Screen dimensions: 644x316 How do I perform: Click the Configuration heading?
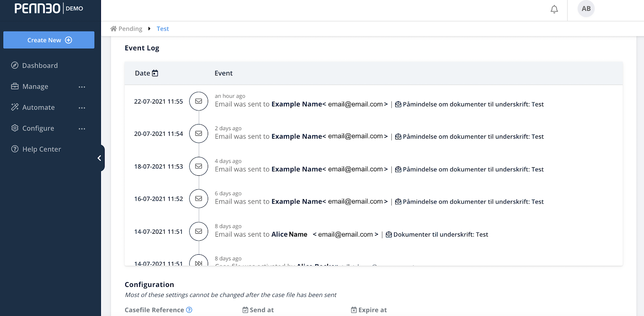point(149,285)
